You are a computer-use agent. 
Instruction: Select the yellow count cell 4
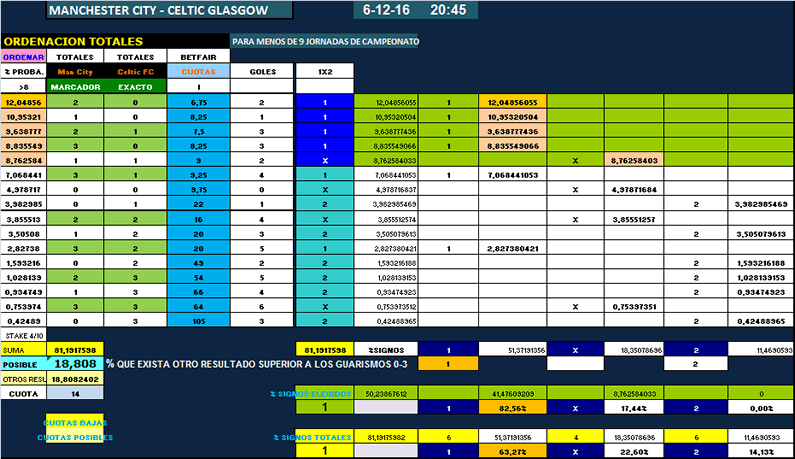pos(575,437)
